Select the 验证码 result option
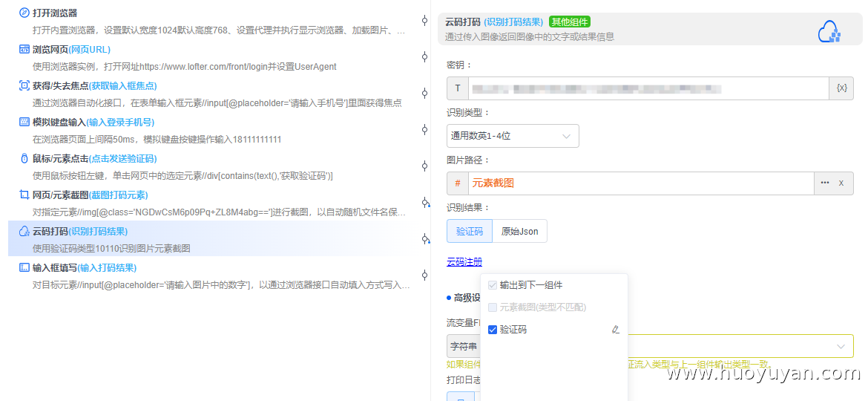 click(x=470, y=232)
